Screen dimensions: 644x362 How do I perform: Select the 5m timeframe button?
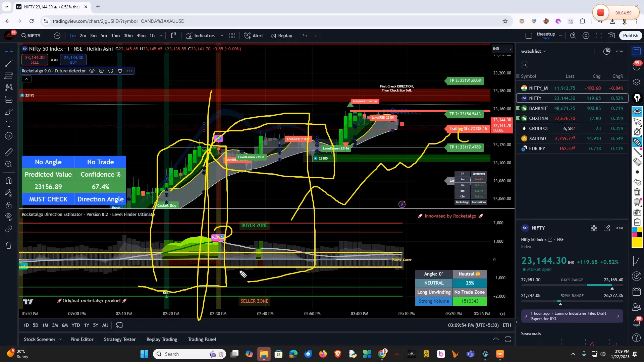104,36
